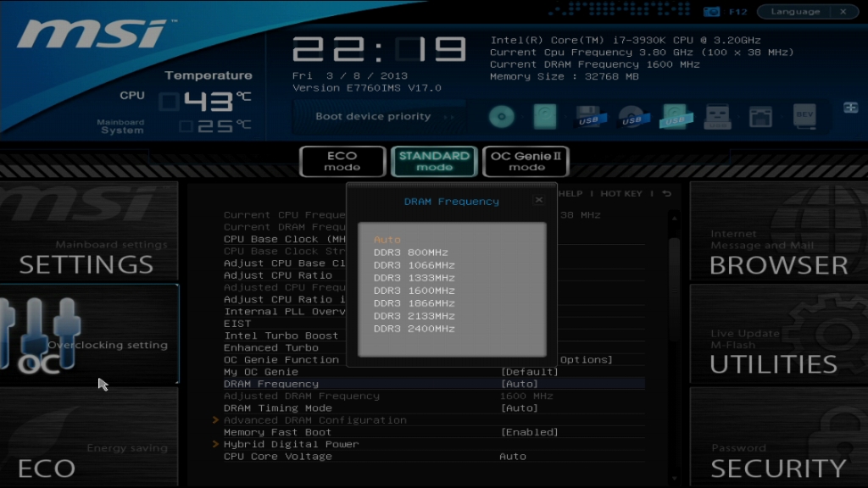
Task: Click the HOT KEY link
Action: [621, 194]
